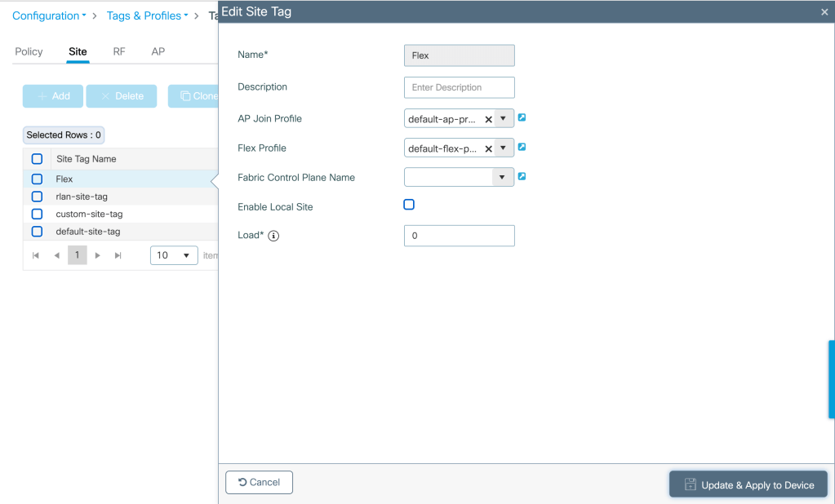Open Flex Profile external link icon
835x504 pixels.
522,147
